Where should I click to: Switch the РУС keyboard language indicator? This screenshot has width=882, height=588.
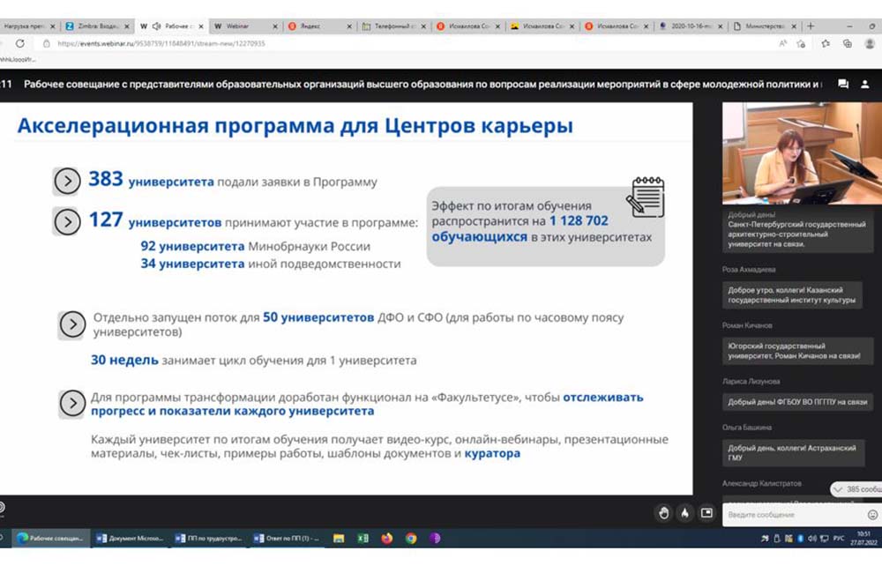tap(839, 538)
